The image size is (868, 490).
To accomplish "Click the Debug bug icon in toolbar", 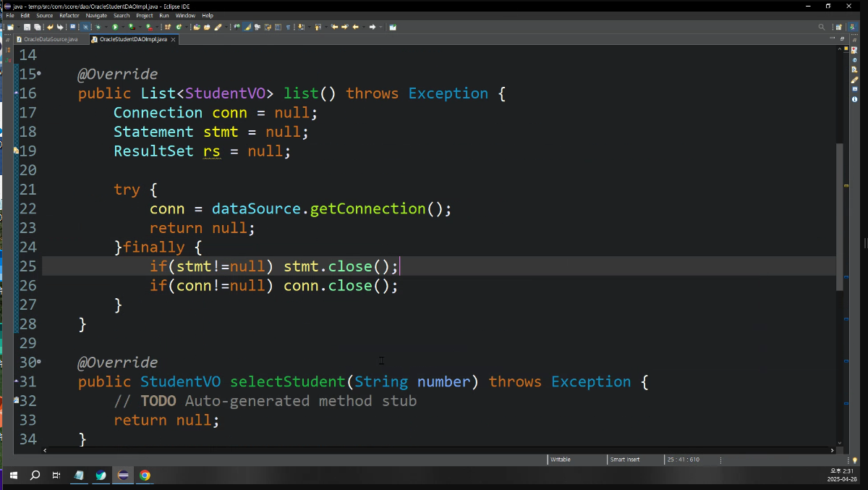I will pyautogui.click(x=98, y=27).
